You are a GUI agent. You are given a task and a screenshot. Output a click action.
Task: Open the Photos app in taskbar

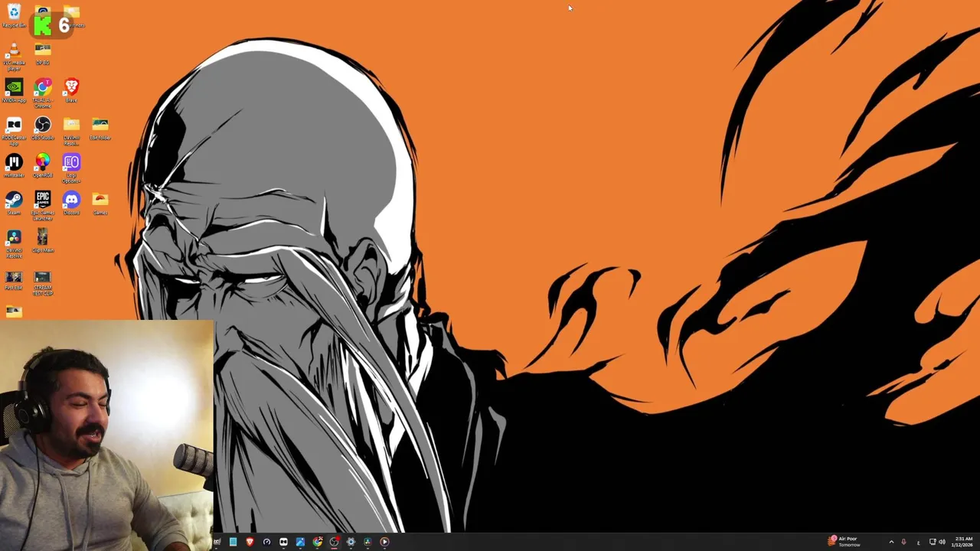(x=300, y=542)
